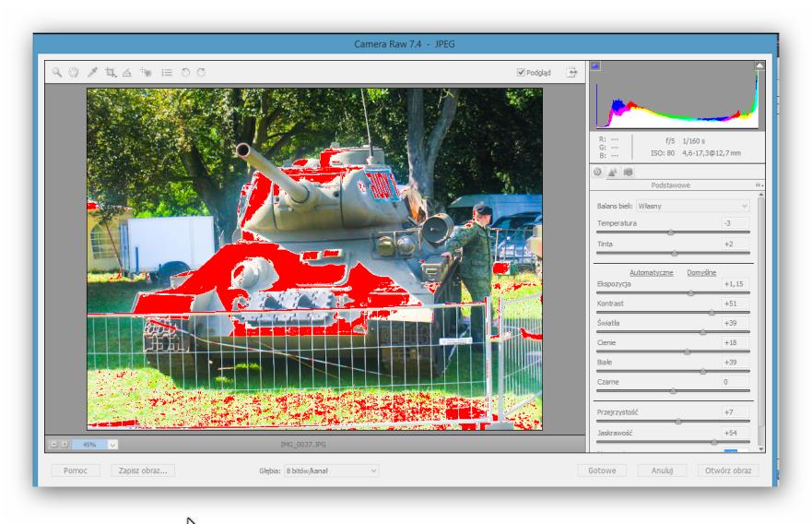This screenshot has width=812, height=524.
Task: Select the White Balance eyedropper tool
Action: (92, 73)
